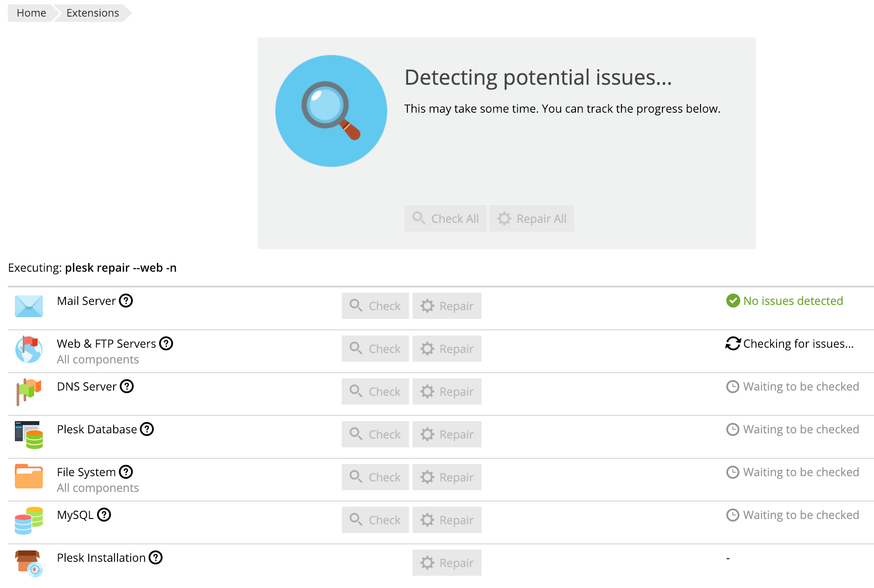The image size is (874, 588).
Task: Check Web & FTP Servers
Action: (x=375, y=349)
